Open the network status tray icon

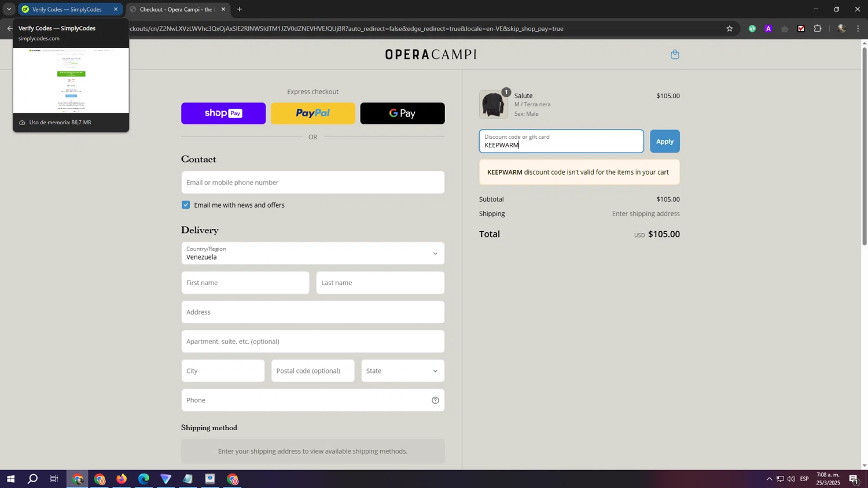click(780, 479)
